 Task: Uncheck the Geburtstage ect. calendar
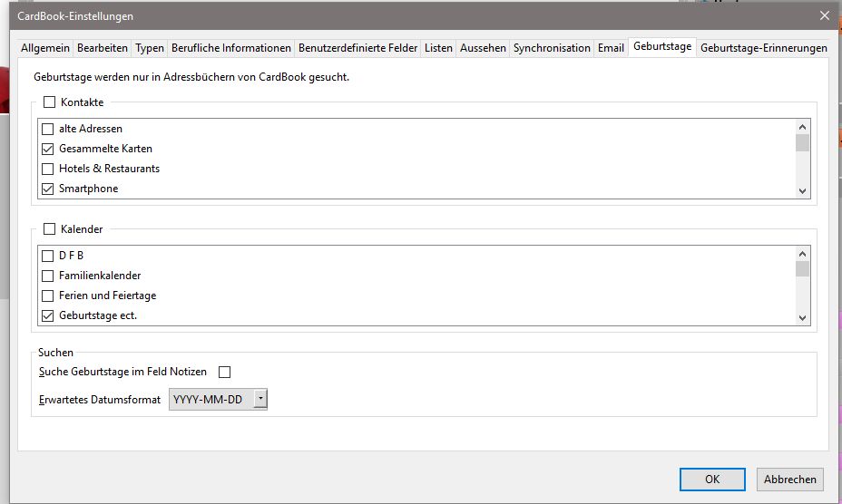click(48, 315)
